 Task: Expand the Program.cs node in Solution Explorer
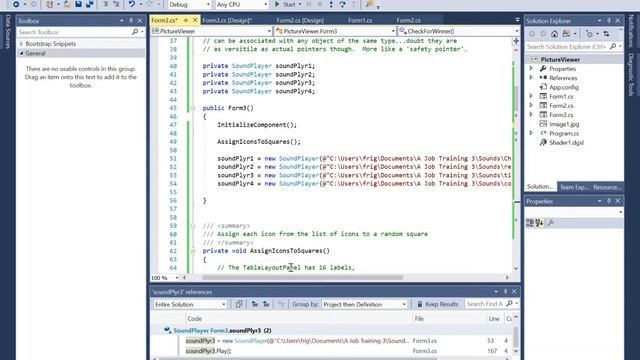coord(531,133)
